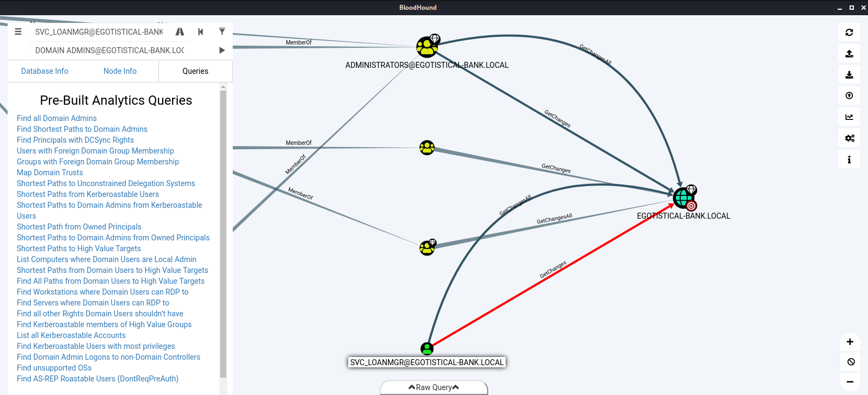This screenshot has height=395, width=868.
Task: Run Shortest Paths from Domain Users to High Value Targets
Action: (112, 270)
